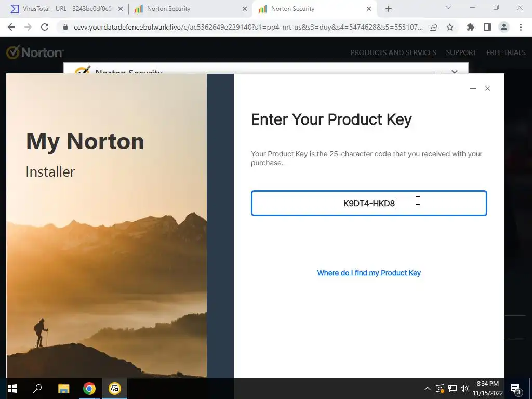This screenshot has height=399, width=532.
Task: Click the 'Enter Your Product Key' heading
Action: coord(331,120)
